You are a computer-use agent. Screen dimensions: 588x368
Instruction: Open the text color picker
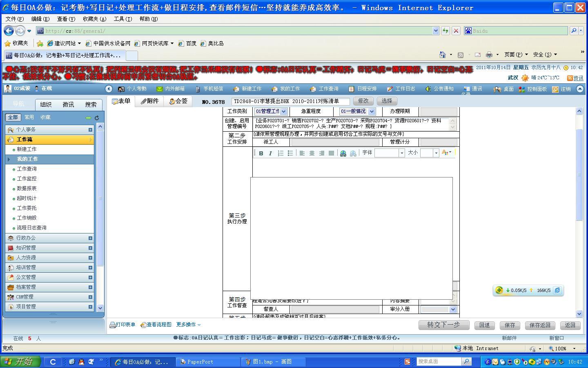point(447,153)
